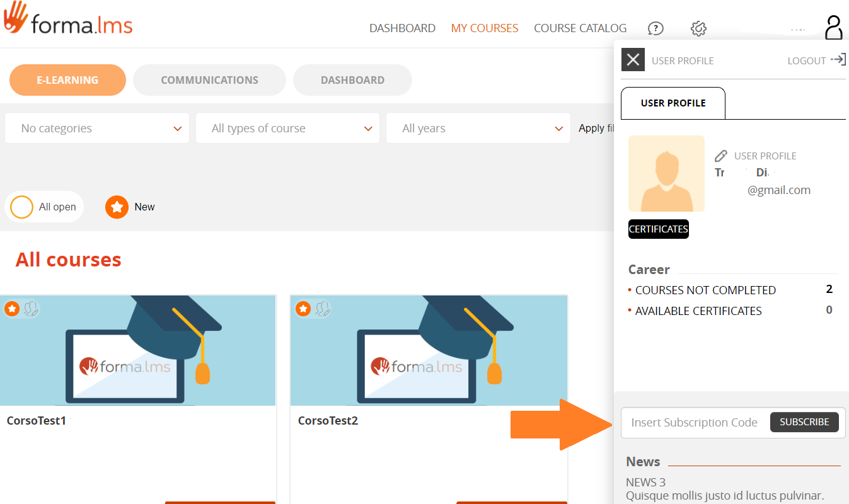
Task: Toggle the New courses star filter
Action: pyautogui.click(x=117, y=207)
